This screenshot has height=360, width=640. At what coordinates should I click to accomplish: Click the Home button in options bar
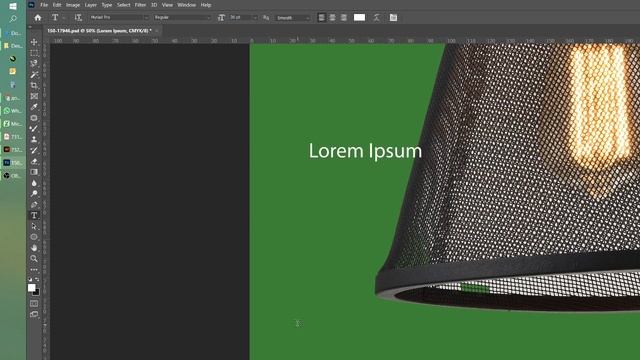(x=38, y=18)
